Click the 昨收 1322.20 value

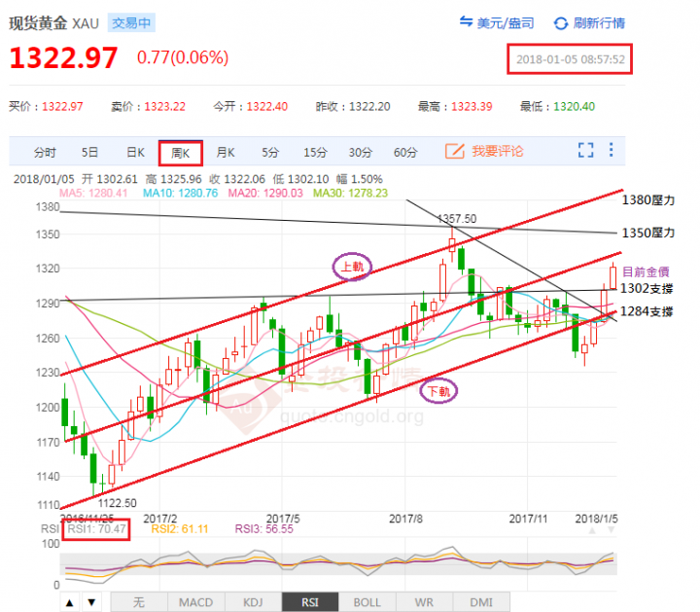[x=369, y=106]
